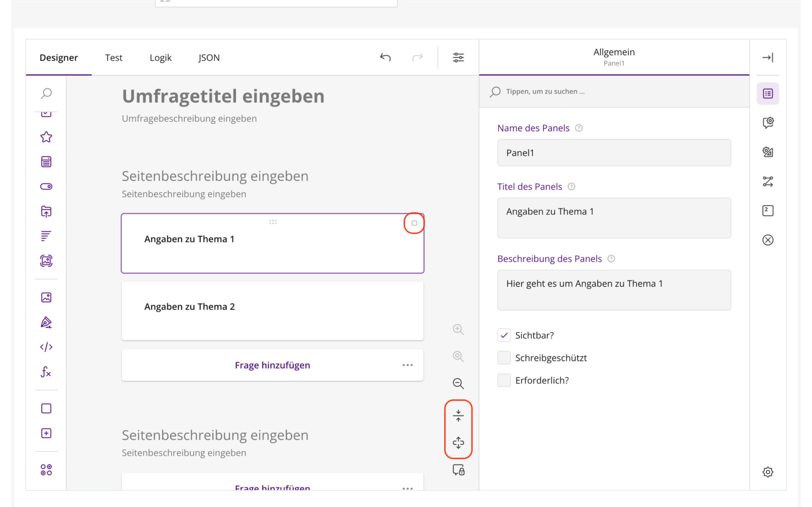Screen dimensions: 812x507
Task: Select the Expression fx toolbox icon
Action: click(46, 372)
